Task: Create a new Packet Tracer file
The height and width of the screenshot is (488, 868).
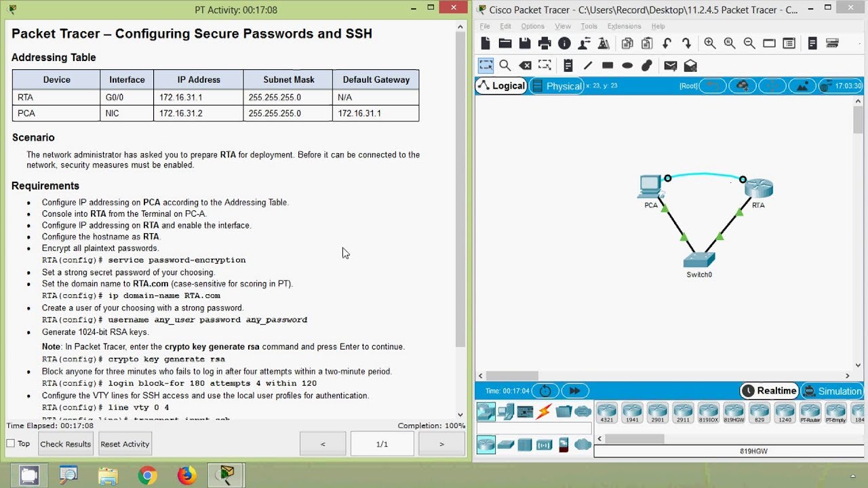Action: 486,43
